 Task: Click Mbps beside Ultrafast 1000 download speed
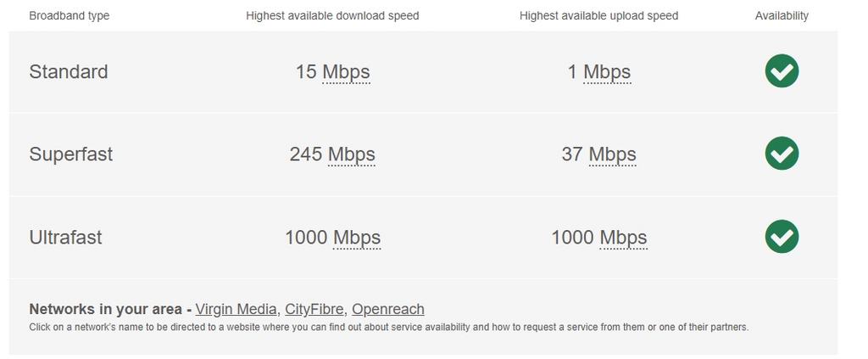coord(357,238)
